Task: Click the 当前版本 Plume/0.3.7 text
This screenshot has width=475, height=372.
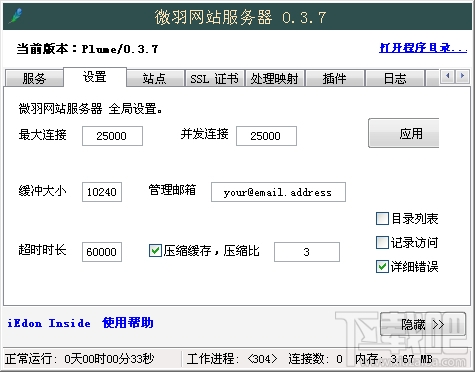Action: point(87,49)
